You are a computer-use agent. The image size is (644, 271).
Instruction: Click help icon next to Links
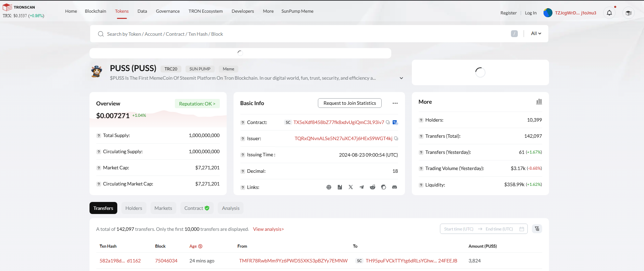point(243,188)
